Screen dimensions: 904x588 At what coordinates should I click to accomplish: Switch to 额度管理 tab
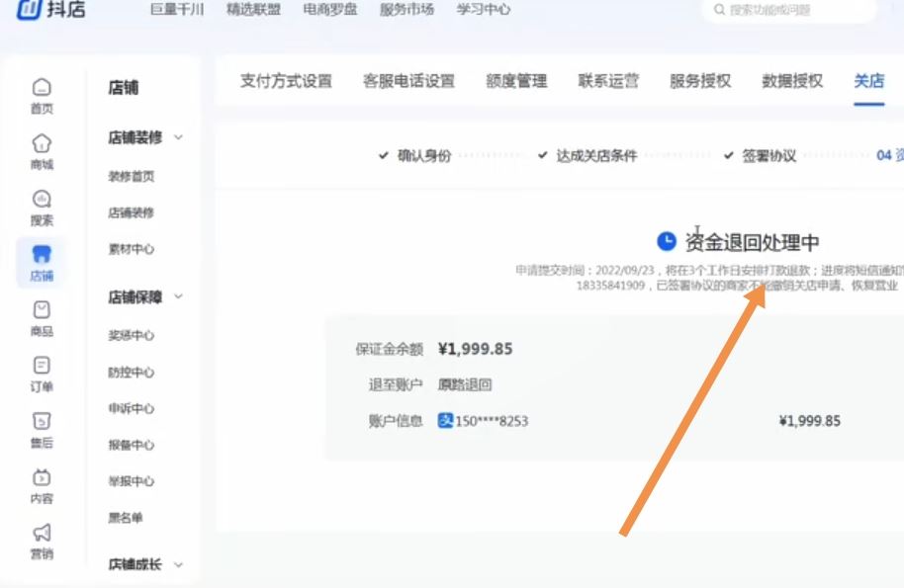tap(516, 81)
